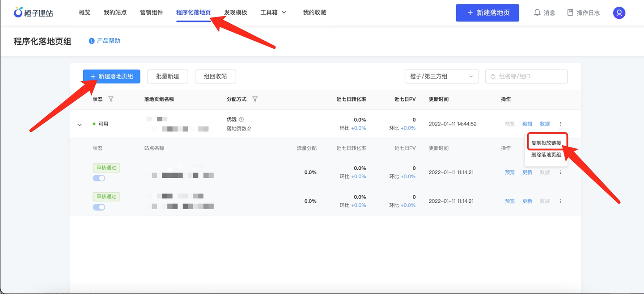Toggle the first 审核通过 site switch
Viewport: 644px width, 294px height.
[x=99, y=178]
